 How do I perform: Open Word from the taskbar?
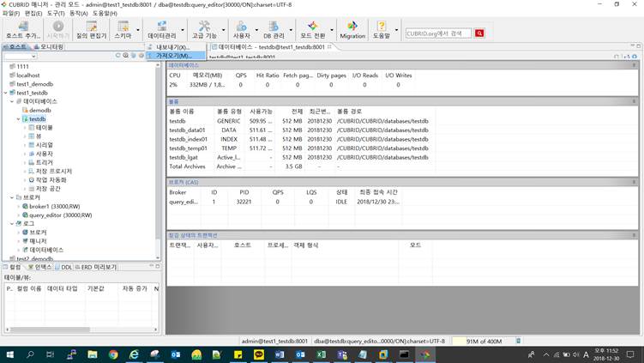(x=280, y=354)
